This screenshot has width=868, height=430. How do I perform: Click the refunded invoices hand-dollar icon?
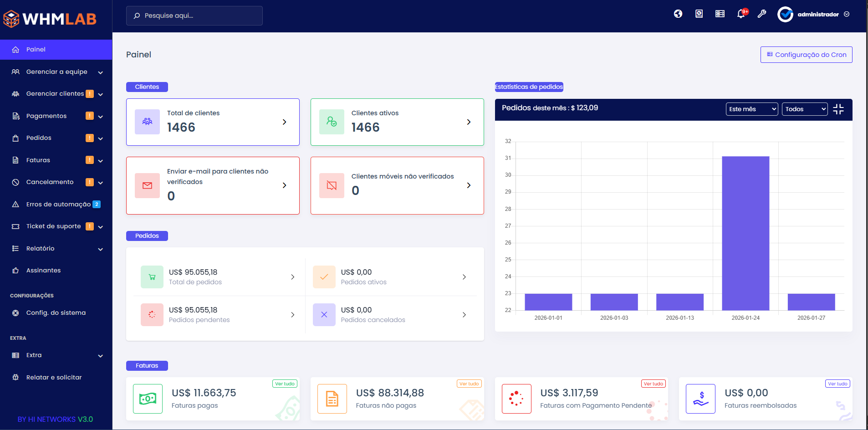click(x=700, y=399)
